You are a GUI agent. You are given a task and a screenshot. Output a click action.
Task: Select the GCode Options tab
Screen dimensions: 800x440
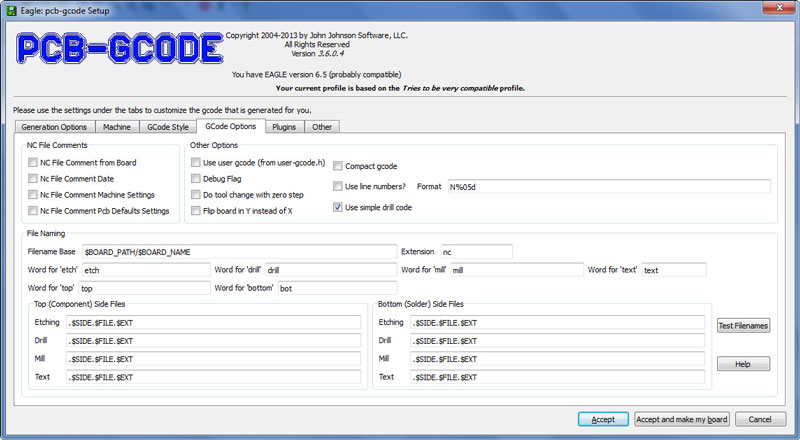click(231, 126)
